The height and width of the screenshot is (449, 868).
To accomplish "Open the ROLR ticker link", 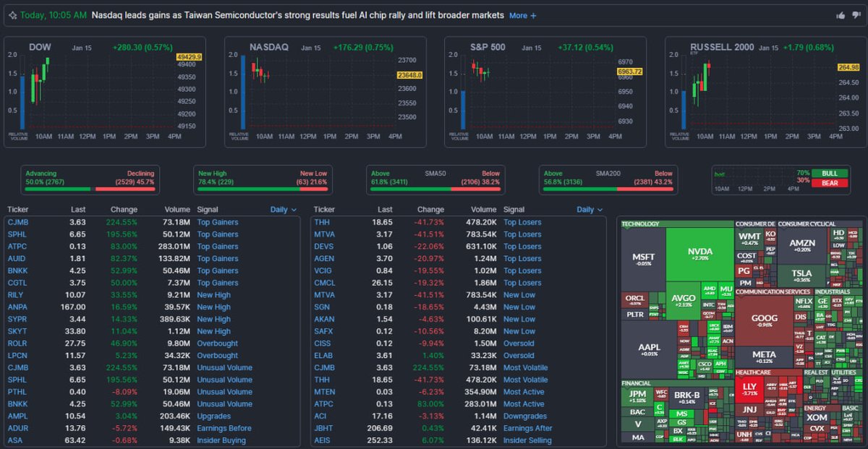I will point(17,343).
